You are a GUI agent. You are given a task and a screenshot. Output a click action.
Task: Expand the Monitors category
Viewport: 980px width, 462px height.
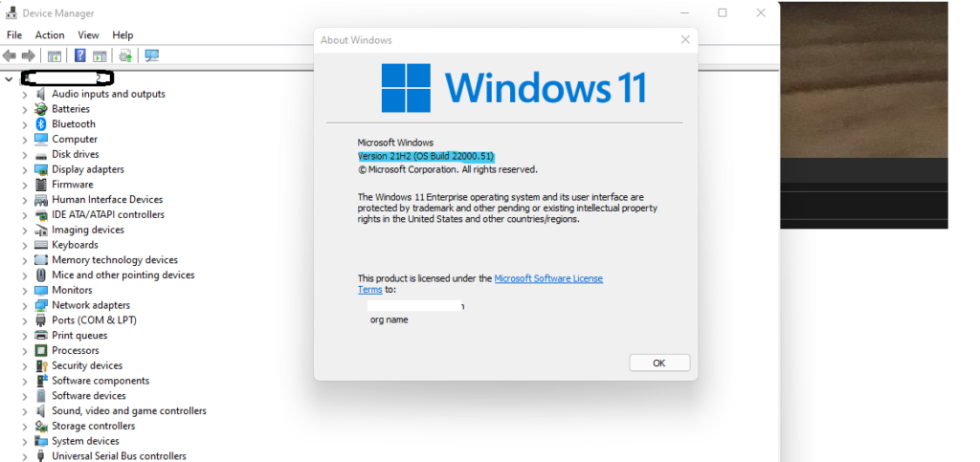(x=24, y=291)
